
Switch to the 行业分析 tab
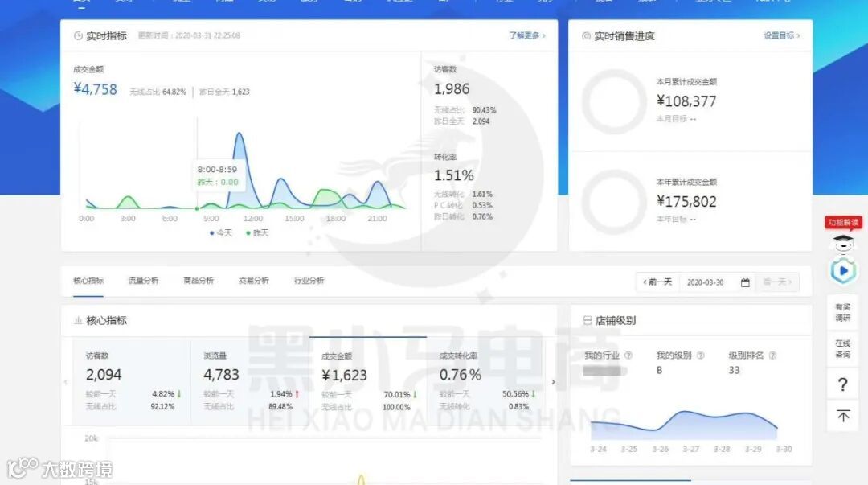(x=309, y=281)
